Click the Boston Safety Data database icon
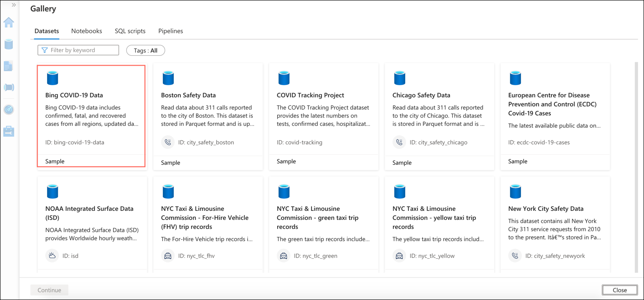Image resolution: width=644 pixels, height=300 pixels. [x=168, y=78]
